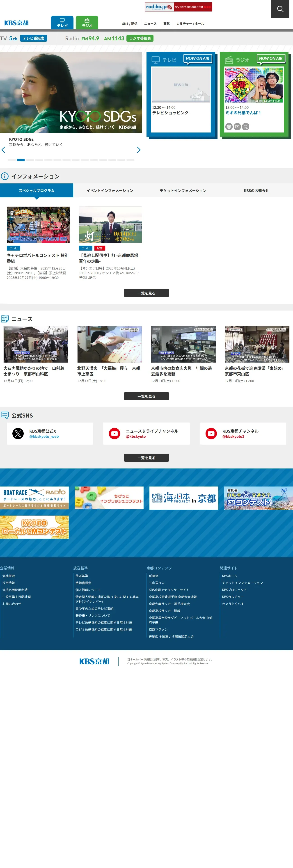Open KYOTOローカルCMコンテスト banner
The image size is (293, 868).
(34, 527)
